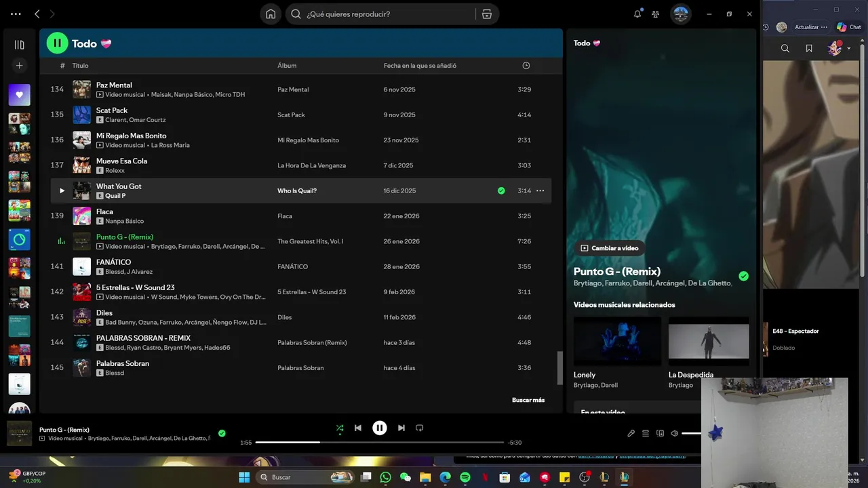
Task: Select the Scat Pack track title
Action: (x=112, y=110)
